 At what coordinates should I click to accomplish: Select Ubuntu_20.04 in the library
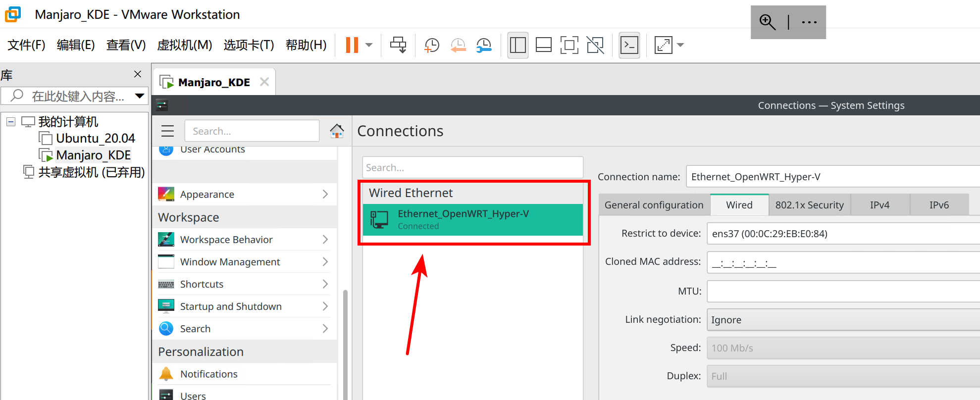pyautogui.click(x=95, y=138)
